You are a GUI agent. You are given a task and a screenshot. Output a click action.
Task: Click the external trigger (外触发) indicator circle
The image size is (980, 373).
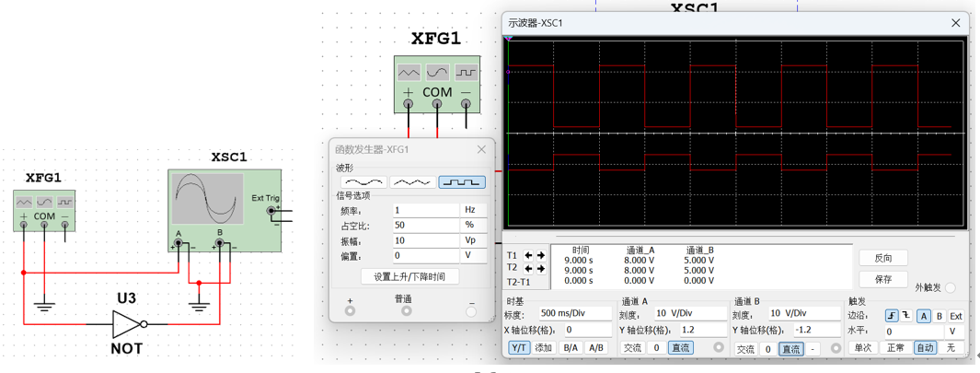tap(951, 288)
